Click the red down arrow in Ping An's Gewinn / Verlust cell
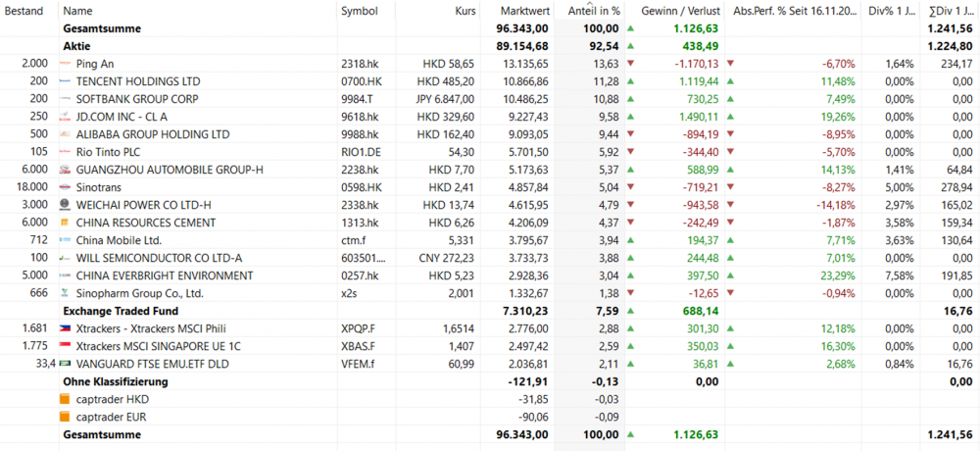 [630, 64]
